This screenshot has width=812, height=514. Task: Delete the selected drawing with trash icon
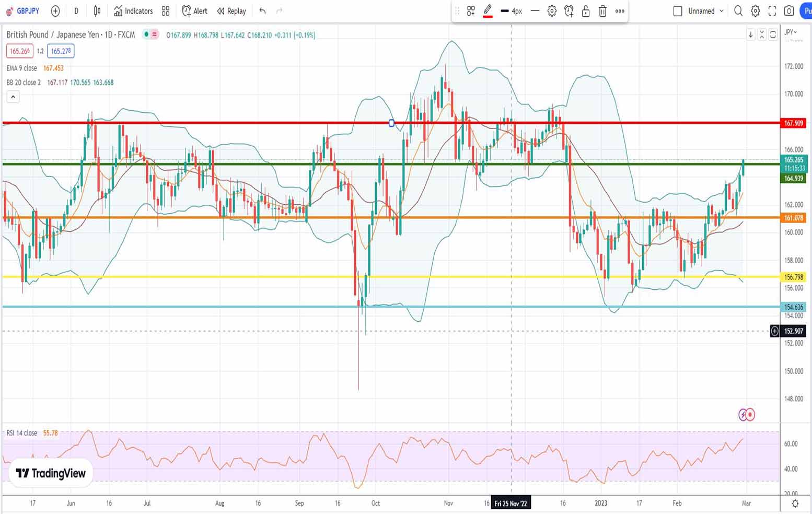pos(602,11)
